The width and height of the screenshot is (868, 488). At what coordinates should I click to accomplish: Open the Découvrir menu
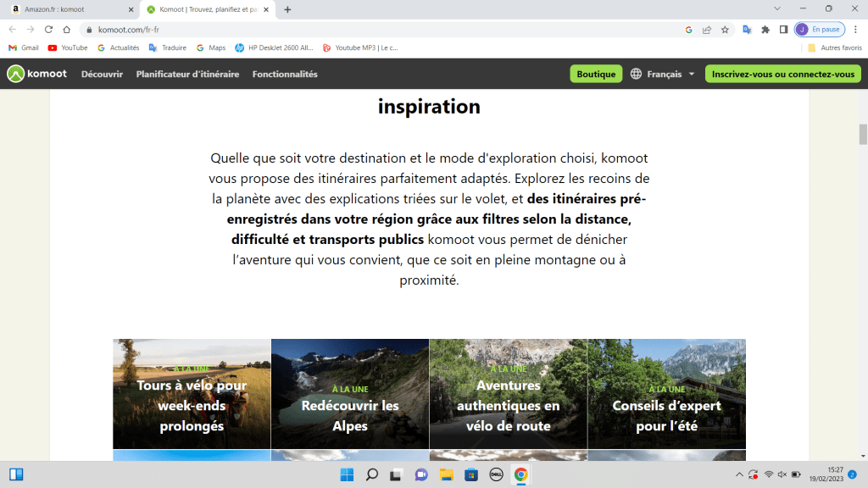pyautogui.click(x=102, y=74)
